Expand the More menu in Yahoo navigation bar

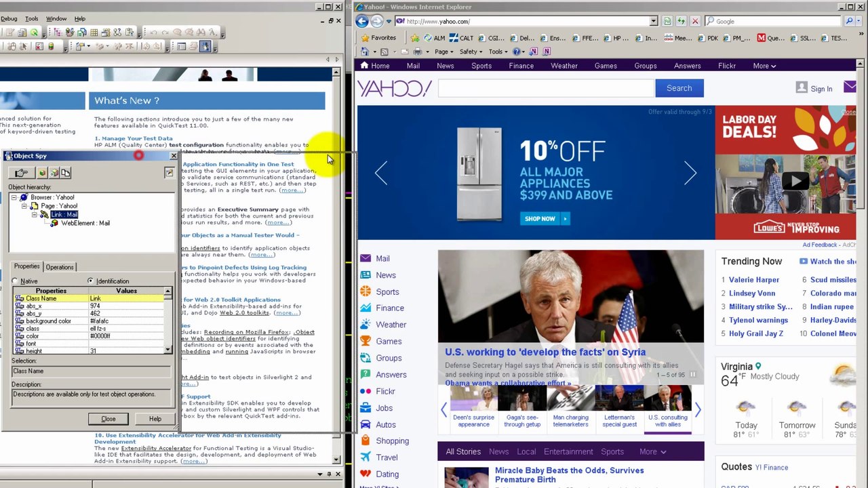(764, 66)
